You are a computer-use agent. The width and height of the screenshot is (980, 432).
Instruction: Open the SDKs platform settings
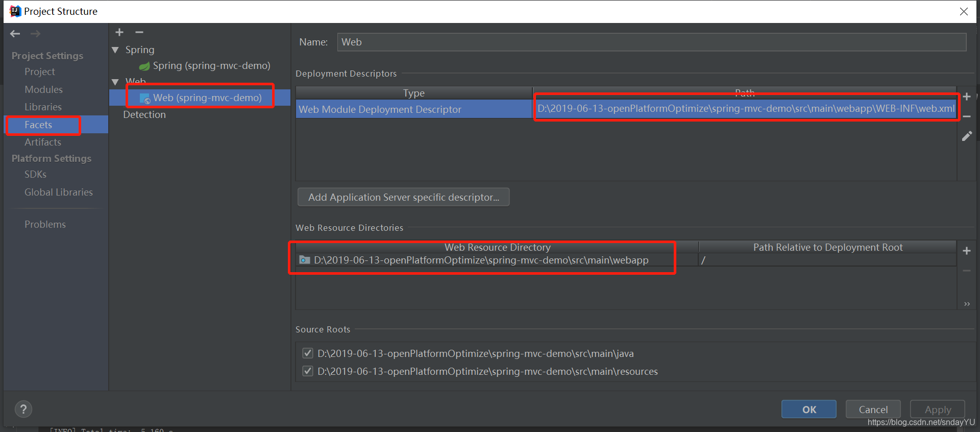pos(35,174)
